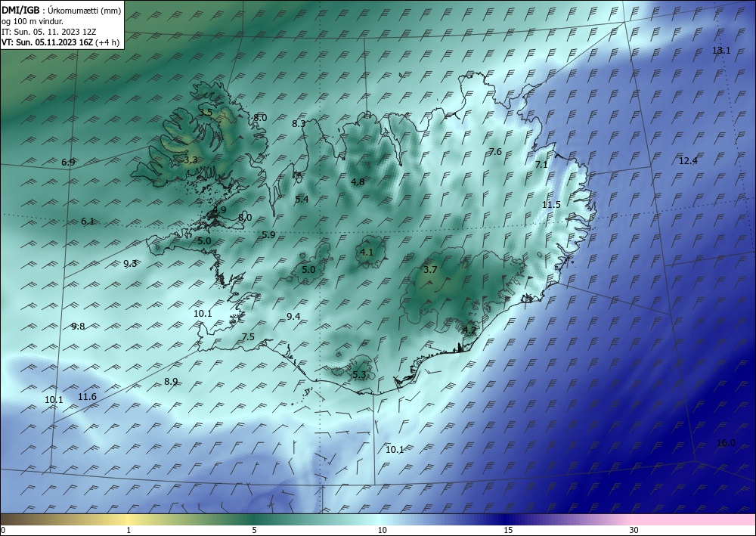
Task: Click the DMI/IGB title label
Action: [x=20, y=11]
